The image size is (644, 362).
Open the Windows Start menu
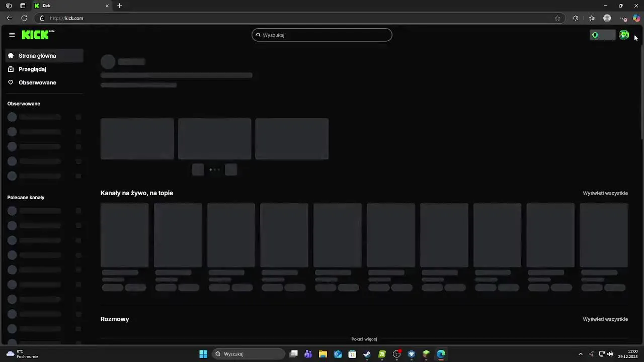tap(203, 354)
